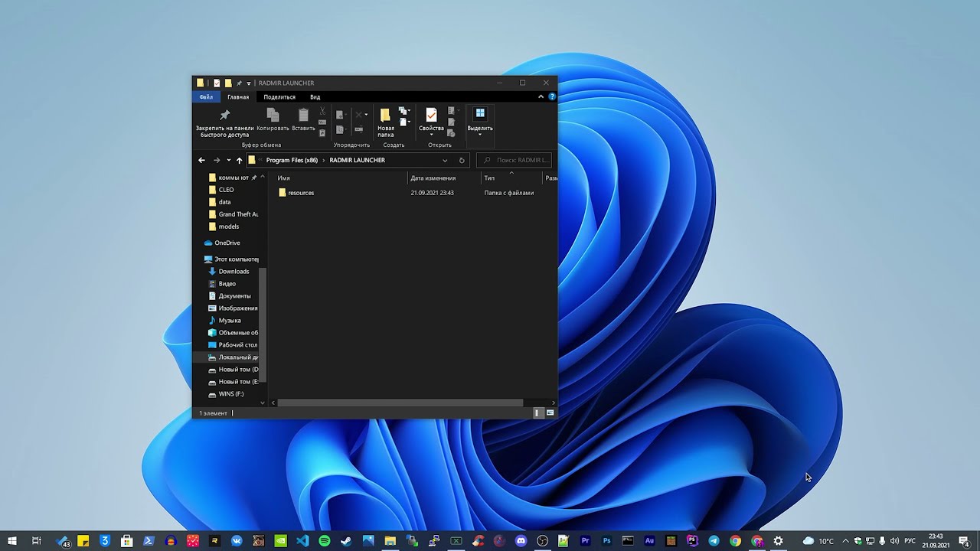Sort files by Имя column
Screen dimensions: 980x551
pos(284,178)
